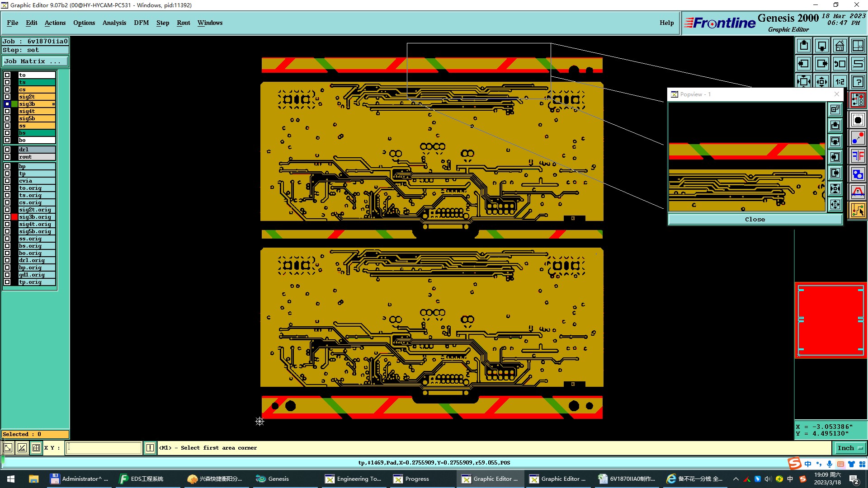Toggle the 'tp.orig' layer checkbox
868x488 pixels.
[7, 282]
